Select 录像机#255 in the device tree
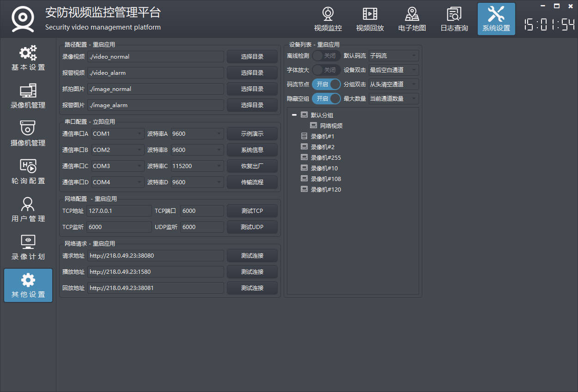This screenshot has height=392, width=578. (x=325, y=158)
